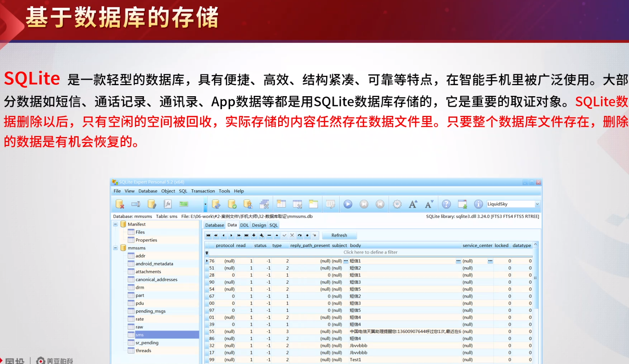
Task: Open the View menu
Action: click(130, 191)
